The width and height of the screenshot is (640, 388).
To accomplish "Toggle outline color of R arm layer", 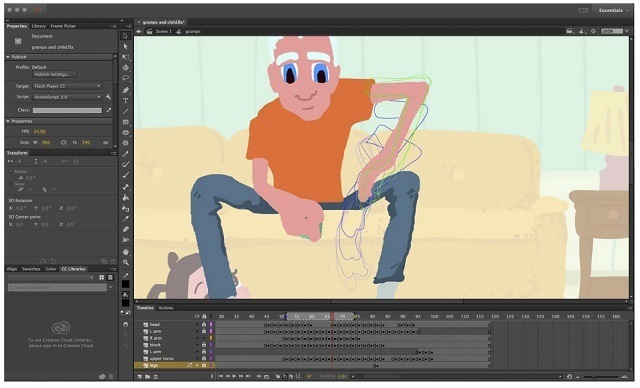I will click(x=211, y=338).
